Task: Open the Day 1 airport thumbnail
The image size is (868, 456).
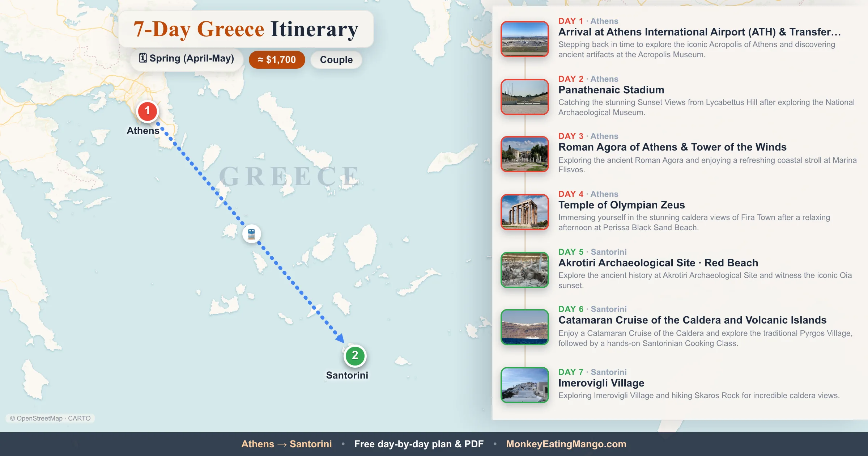Action: click(x=524, y=39)
